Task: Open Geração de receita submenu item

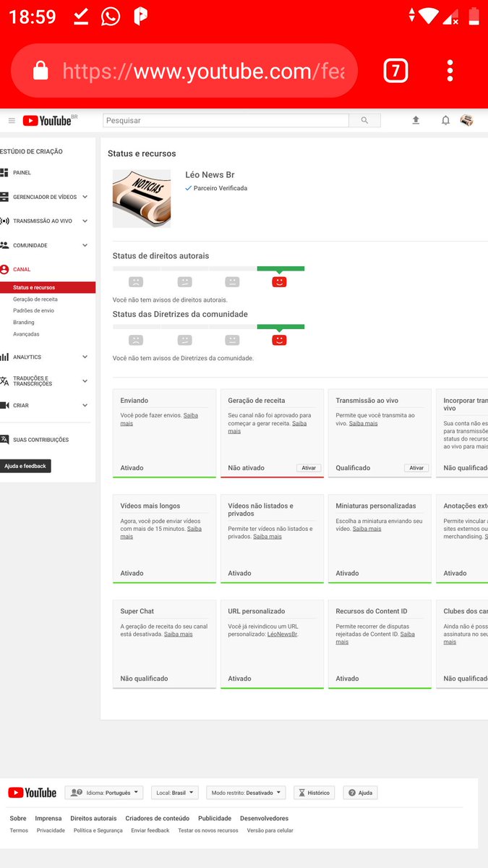Action: [35, 299]
